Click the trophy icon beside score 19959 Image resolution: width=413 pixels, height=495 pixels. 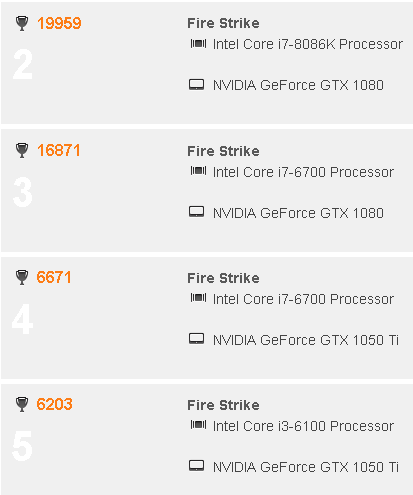pyautogui.click(x=22, y=24)
